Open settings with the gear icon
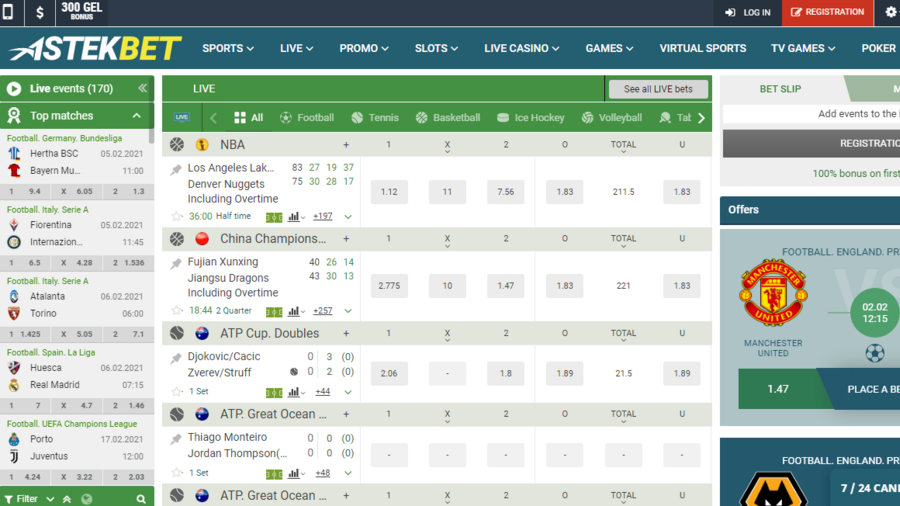The image size is (900, 506). 890,12
